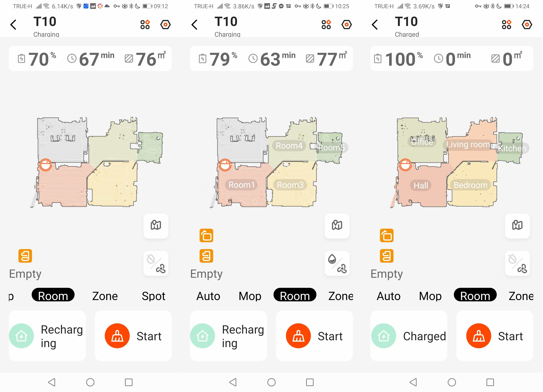
Task: Tap the orange cleaning sequence icon in the left screen
Action: (x=25, y=256)
